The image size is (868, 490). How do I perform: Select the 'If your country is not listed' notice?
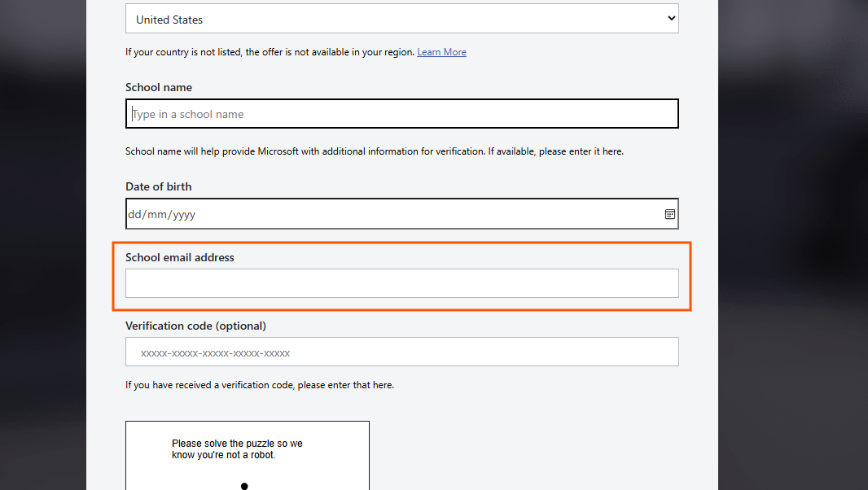(270, 52)
